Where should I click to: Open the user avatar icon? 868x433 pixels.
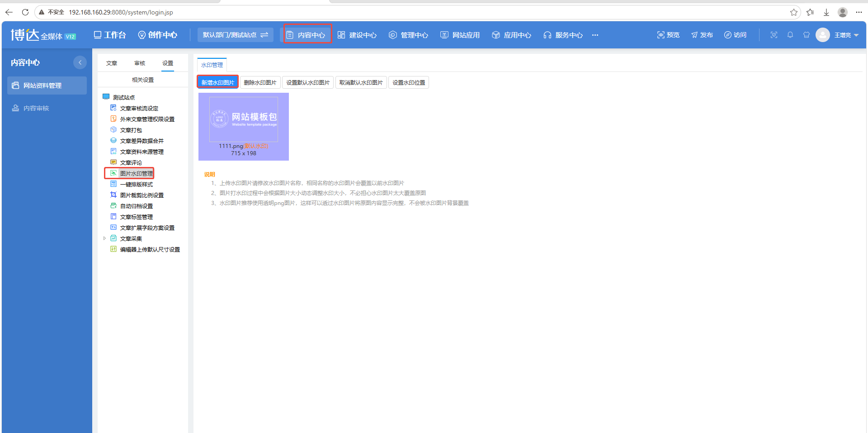pos(823,35)
